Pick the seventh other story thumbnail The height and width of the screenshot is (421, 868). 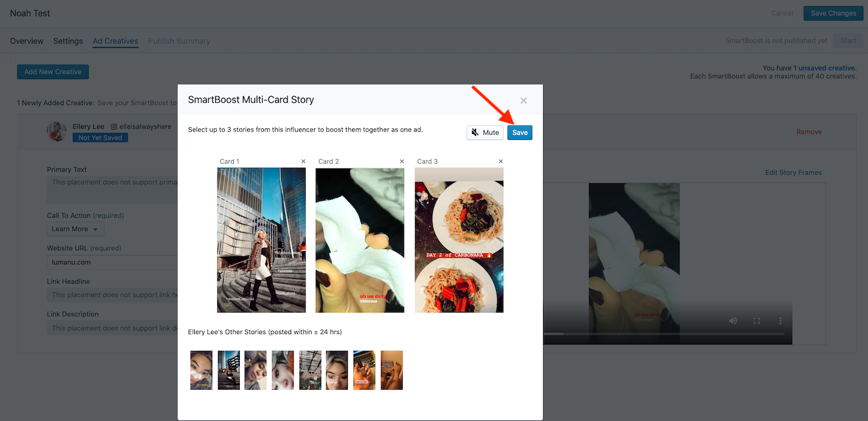point(364,370)
